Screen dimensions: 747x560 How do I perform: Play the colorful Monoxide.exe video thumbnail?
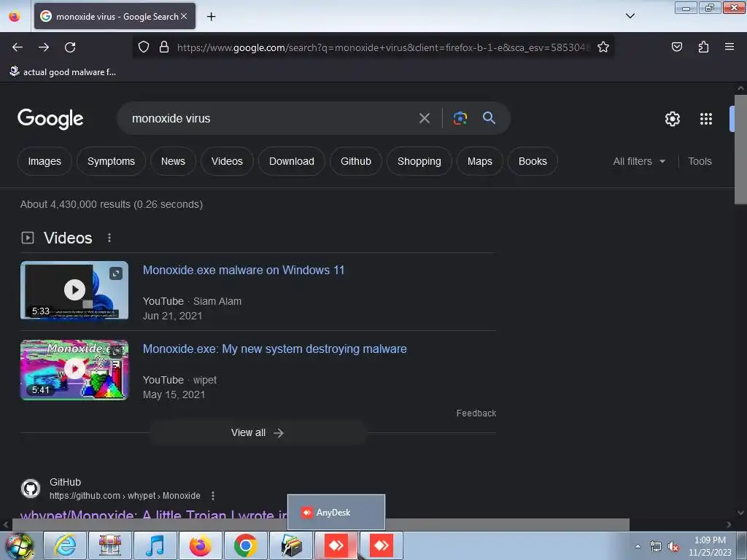[x=74, y=370]
